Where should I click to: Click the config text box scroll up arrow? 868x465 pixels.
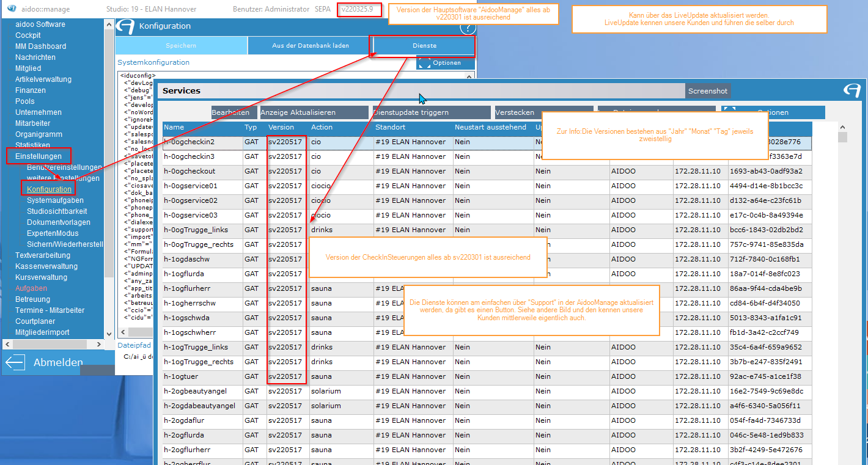click(469, 76)
